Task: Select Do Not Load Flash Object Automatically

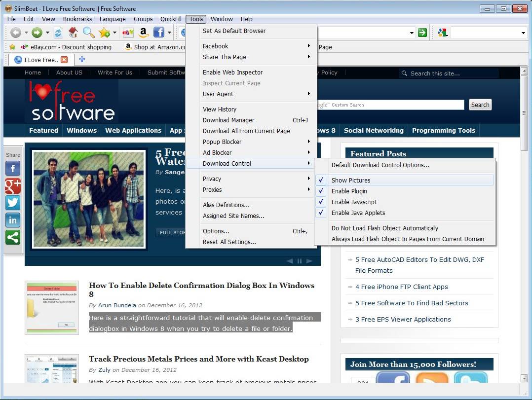Action: (x=404, y=228)
